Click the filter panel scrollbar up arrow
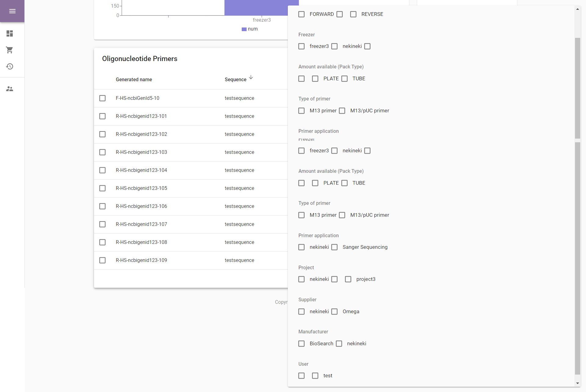Image resolution: width=586 pixels, height=392 pixels. 577,9
